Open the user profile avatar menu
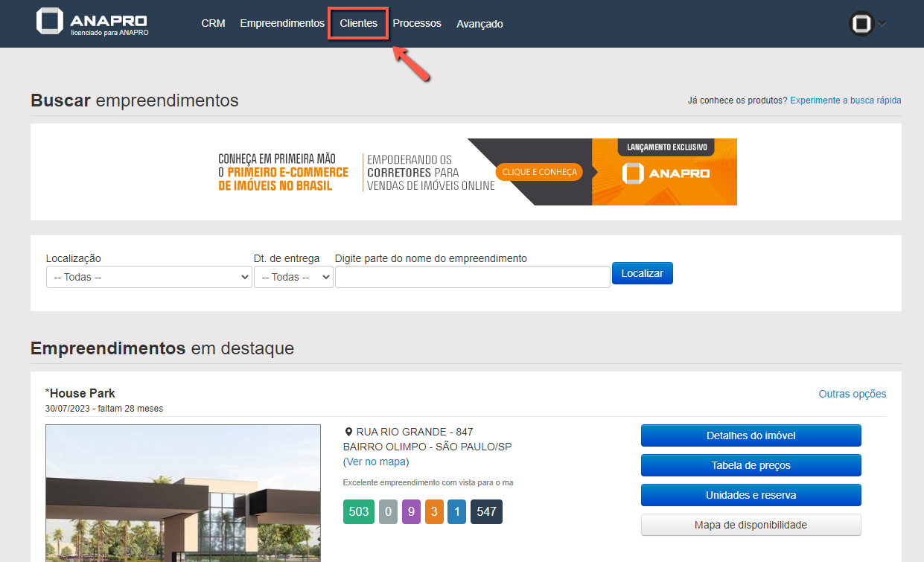 pyautogui.click(x=861, y=24)
